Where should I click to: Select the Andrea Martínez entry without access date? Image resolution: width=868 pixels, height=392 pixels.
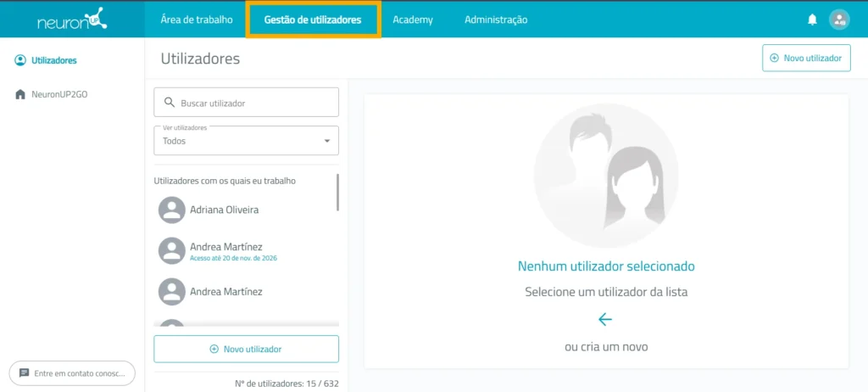pyautogui.click(x=246, y=291)
